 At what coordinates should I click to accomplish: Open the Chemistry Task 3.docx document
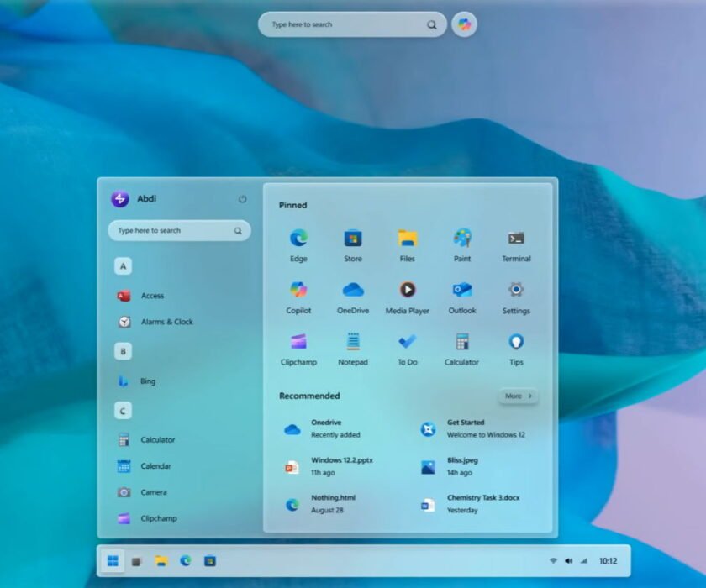tap(470, 504)
